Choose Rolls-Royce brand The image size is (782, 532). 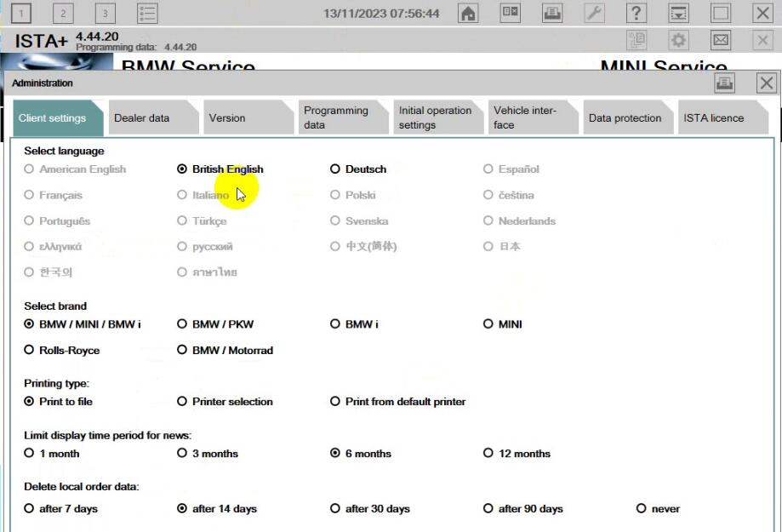tap(62, 351)
